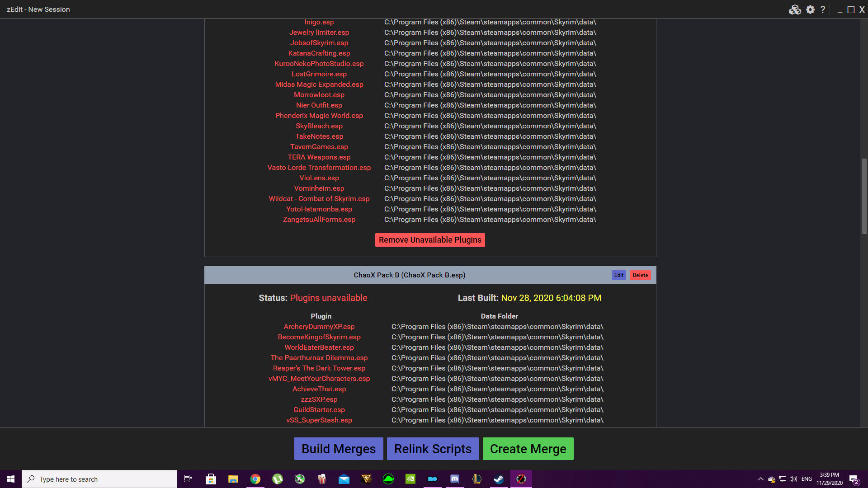Select the ZangetsuAllForms.esp plugin entry
Screen dimensions: 868x488
[x=319, y=220]
